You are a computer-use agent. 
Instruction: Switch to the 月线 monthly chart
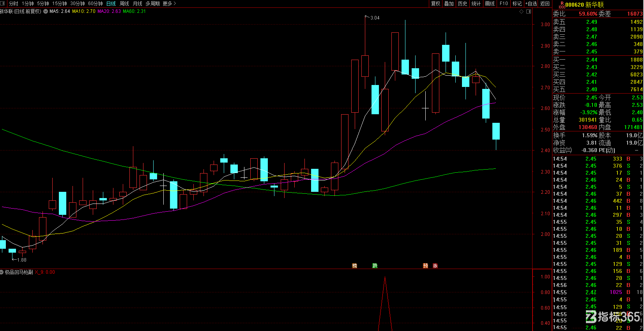pos(138,4)
